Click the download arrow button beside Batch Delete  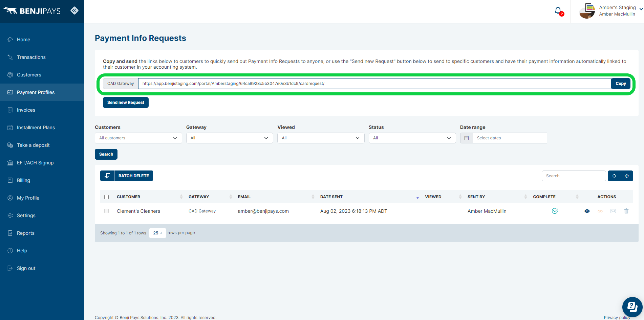click(107, 176)
